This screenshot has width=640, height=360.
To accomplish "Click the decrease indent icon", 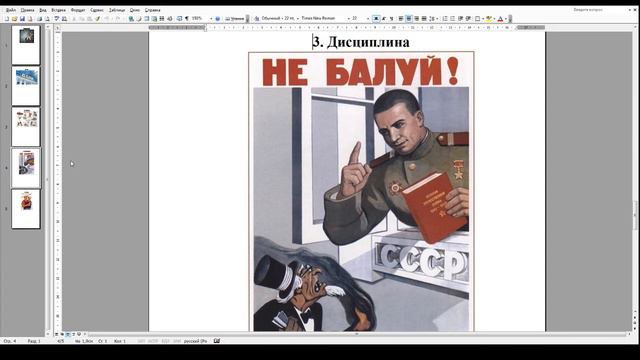I will click(x=460, y=18).
